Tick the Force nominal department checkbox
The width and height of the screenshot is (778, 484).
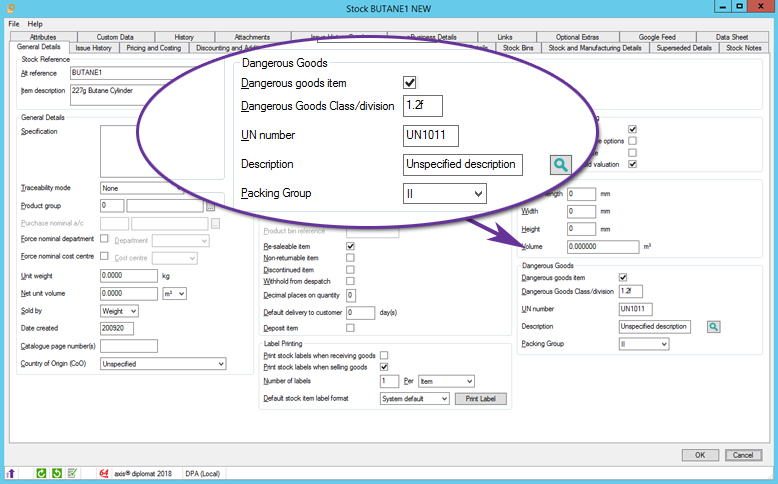pyautogui.click(x=104, y=239)
